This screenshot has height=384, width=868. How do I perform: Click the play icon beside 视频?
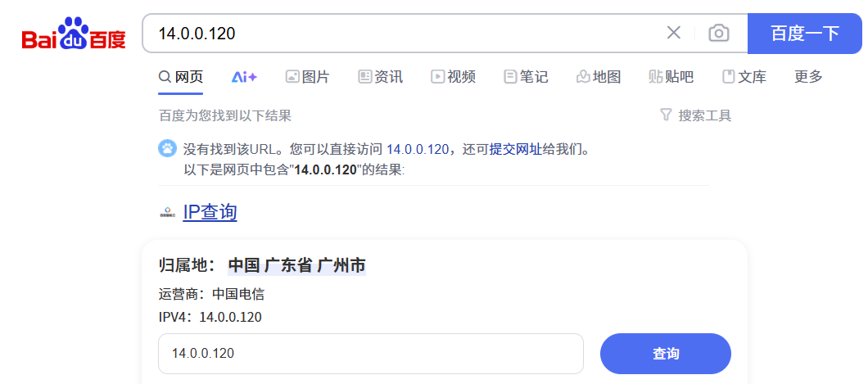(438, 77)
